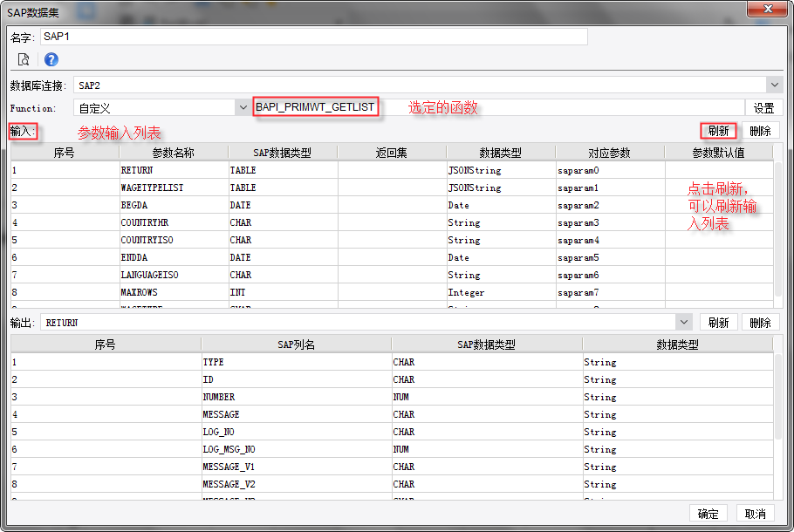This screenshot has width=794, height=532.
Task: Click the 设置 button
Action: 763,108
